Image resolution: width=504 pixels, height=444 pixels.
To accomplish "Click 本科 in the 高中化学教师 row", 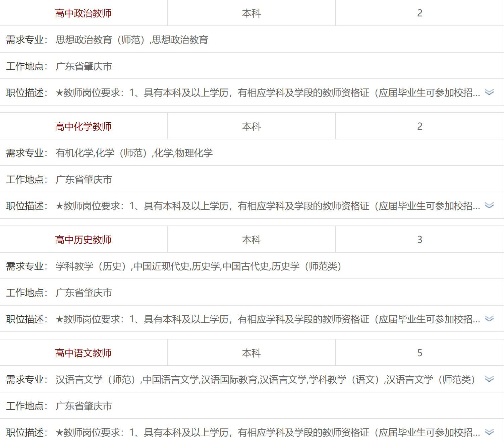I will tap(251, 126).
